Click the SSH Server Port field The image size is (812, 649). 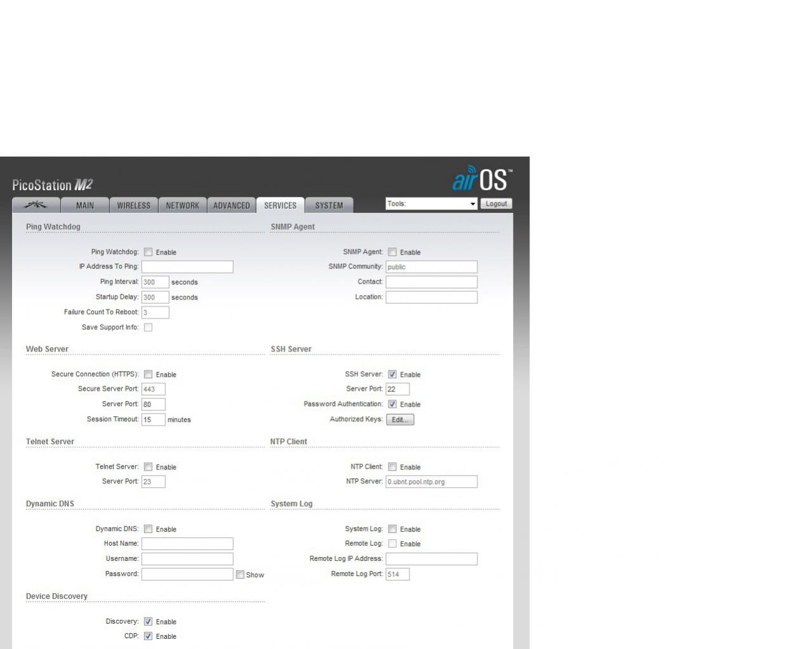point(397,390)
